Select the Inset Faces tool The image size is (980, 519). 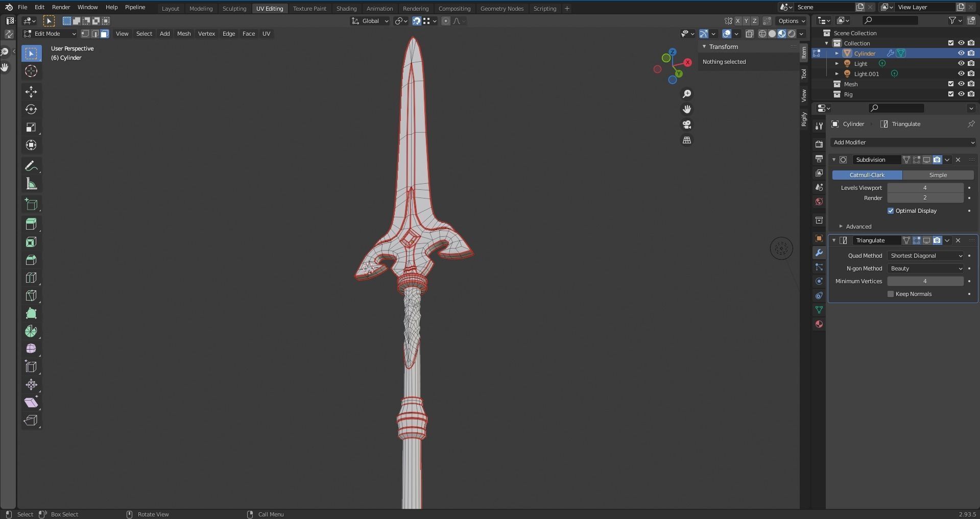[31, 242]
